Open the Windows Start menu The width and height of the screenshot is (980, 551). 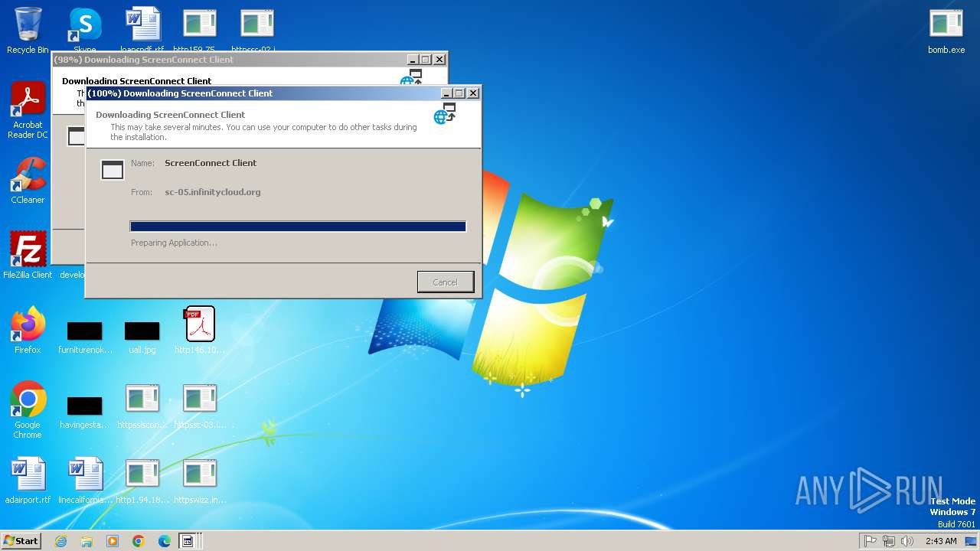(x=21, y=541)
